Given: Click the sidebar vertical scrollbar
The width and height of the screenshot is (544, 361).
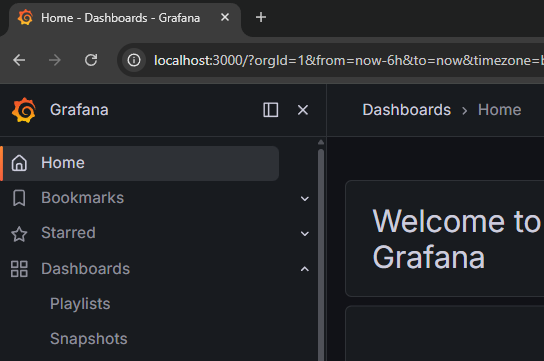Looking at the screenshot, I should click(321, 255).
